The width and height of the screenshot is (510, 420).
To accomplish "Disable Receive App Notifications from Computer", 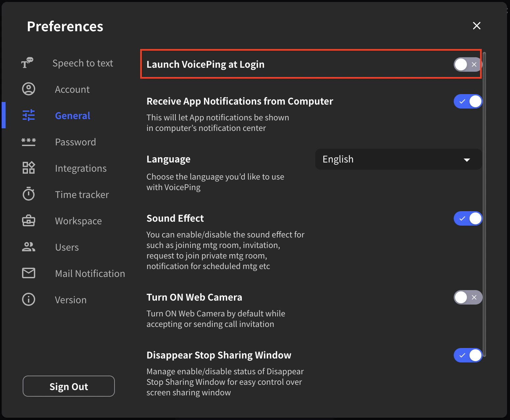I will click(468, 101).
